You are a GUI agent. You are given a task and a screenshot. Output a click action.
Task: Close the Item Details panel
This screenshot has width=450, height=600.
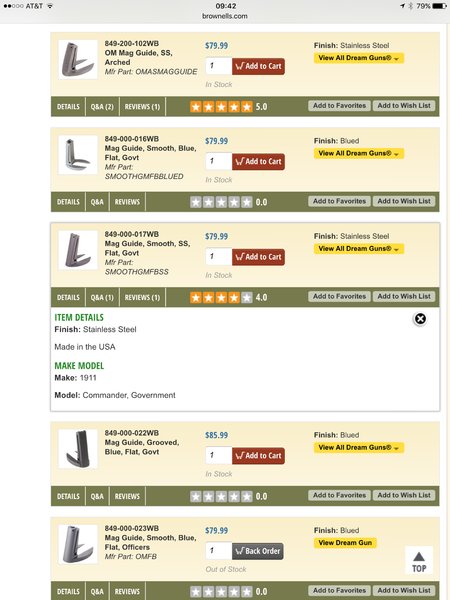coord(420,319)
